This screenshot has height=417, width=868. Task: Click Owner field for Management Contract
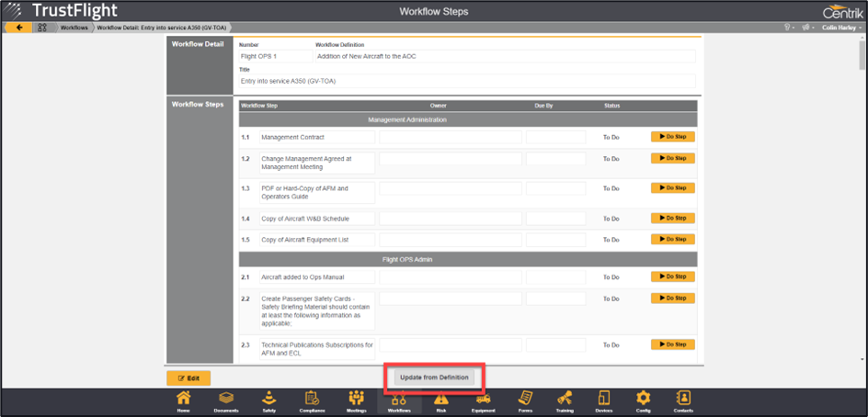pyautogui.click(x=450, y=137)
